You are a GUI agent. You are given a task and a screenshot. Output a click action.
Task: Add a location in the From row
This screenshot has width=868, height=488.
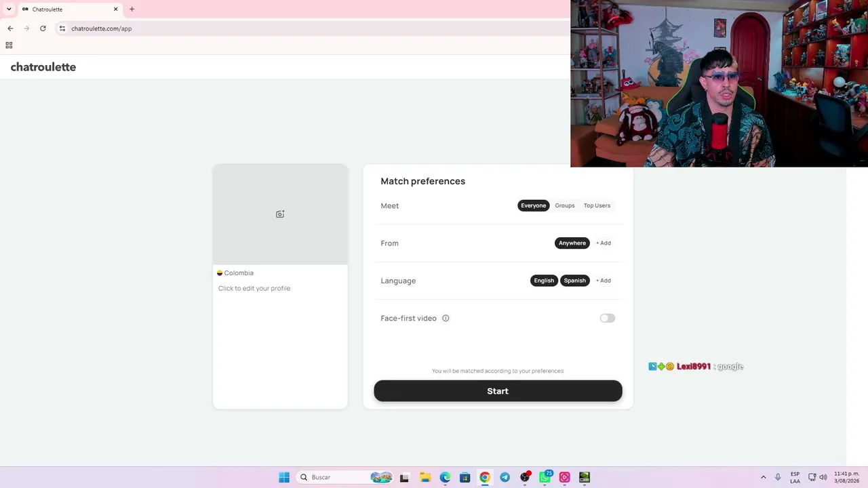[x=604, y=243]
